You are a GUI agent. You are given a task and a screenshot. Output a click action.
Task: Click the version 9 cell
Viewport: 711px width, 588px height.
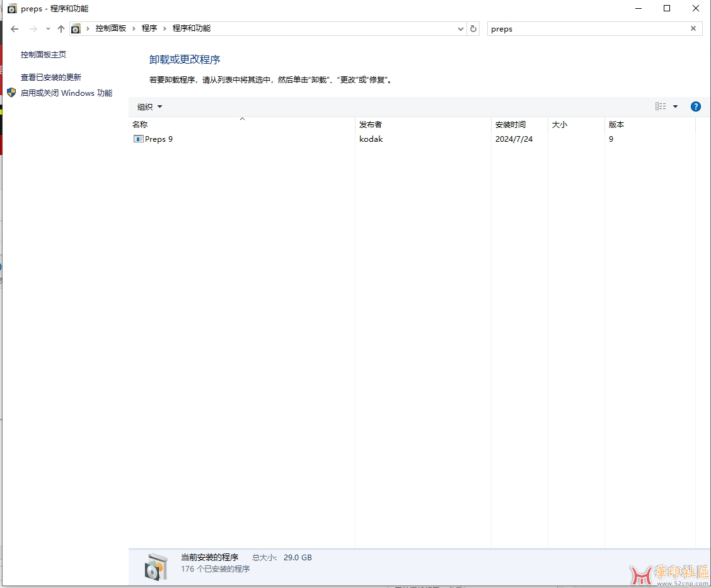click(611, 139)
